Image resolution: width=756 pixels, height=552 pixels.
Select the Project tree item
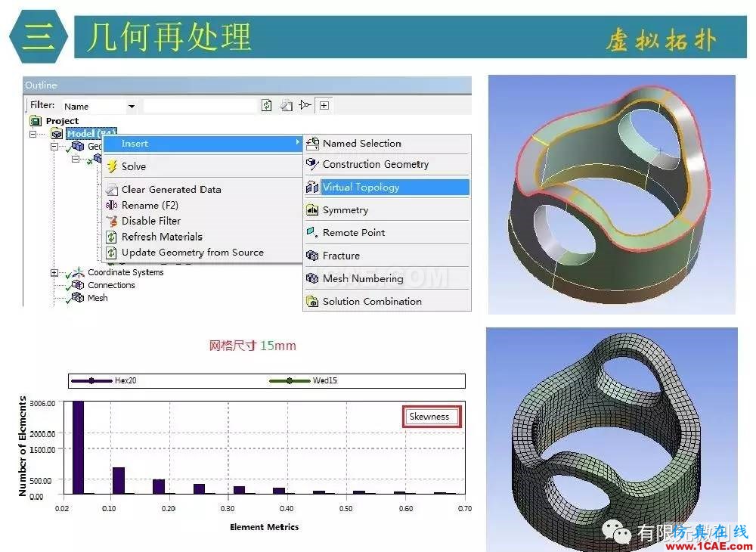(62, 120)
